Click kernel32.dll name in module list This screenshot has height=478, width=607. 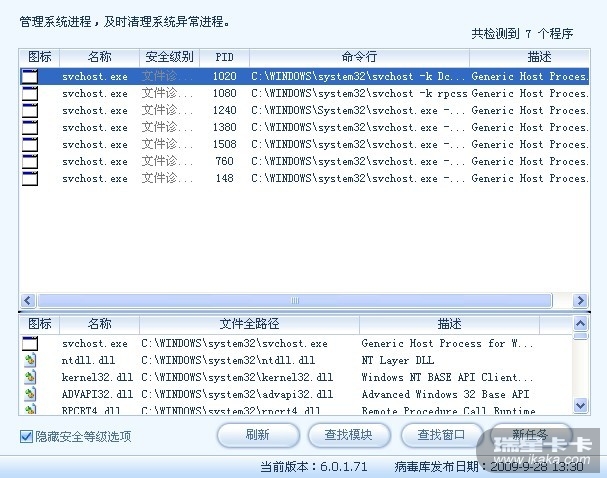pyautogui.click(x=97, y=377)
